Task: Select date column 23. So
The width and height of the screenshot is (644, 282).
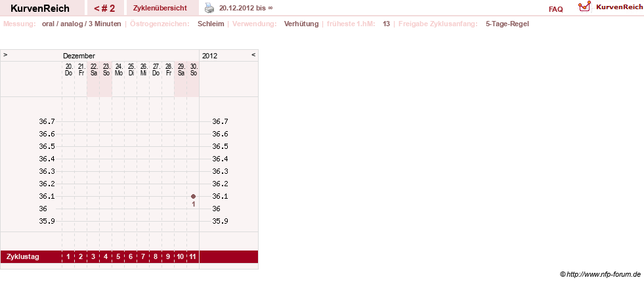Action: (106, 70)
